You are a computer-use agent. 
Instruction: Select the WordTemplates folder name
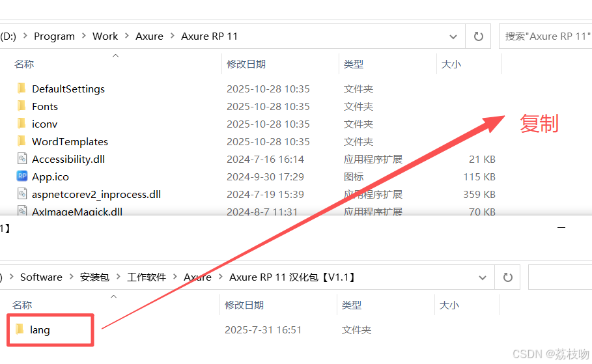(70, 141)
